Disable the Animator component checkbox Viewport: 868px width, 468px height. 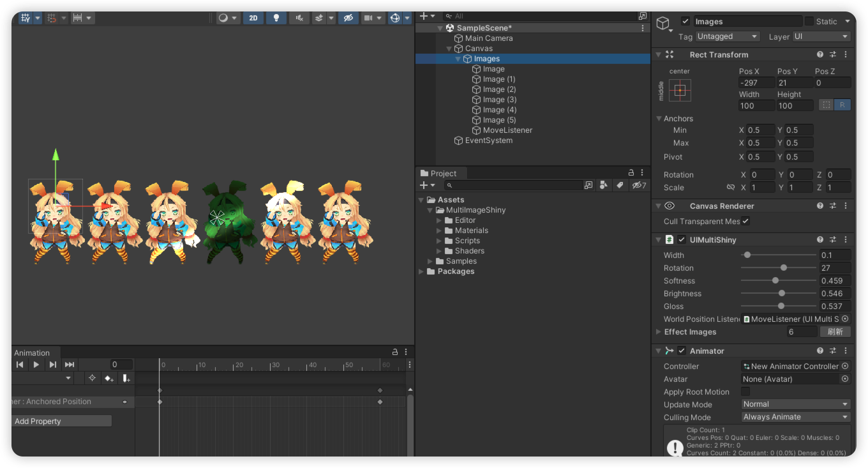[x=682, y=351]
